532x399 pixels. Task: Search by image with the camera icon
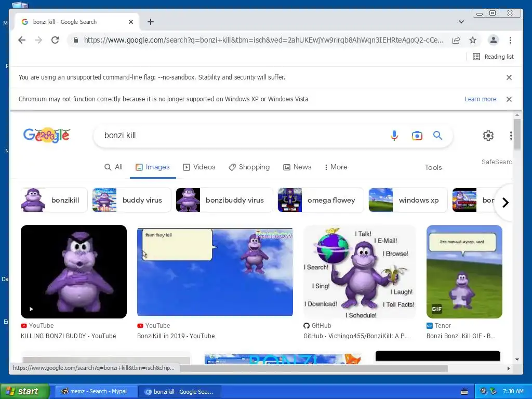pos(417,136)
